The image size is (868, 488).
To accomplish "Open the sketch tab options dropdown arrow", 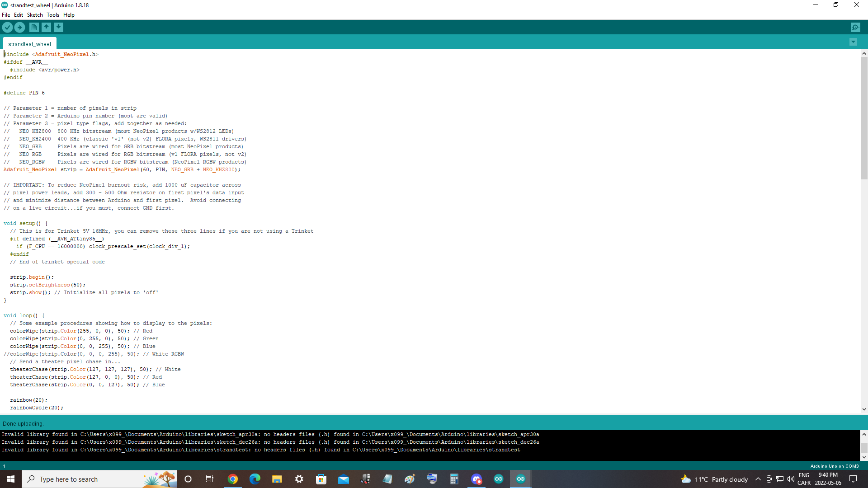I will tap(853, 42).
